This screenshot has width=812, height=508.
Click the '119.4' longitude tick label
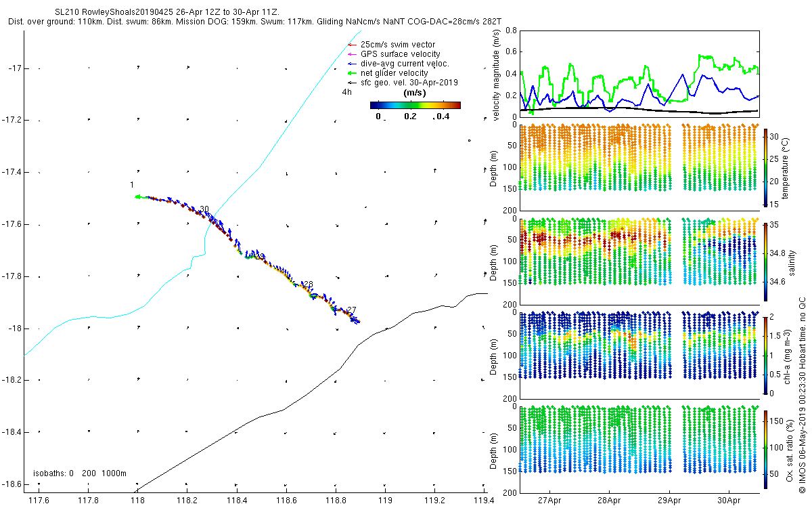tap(484, 501)
